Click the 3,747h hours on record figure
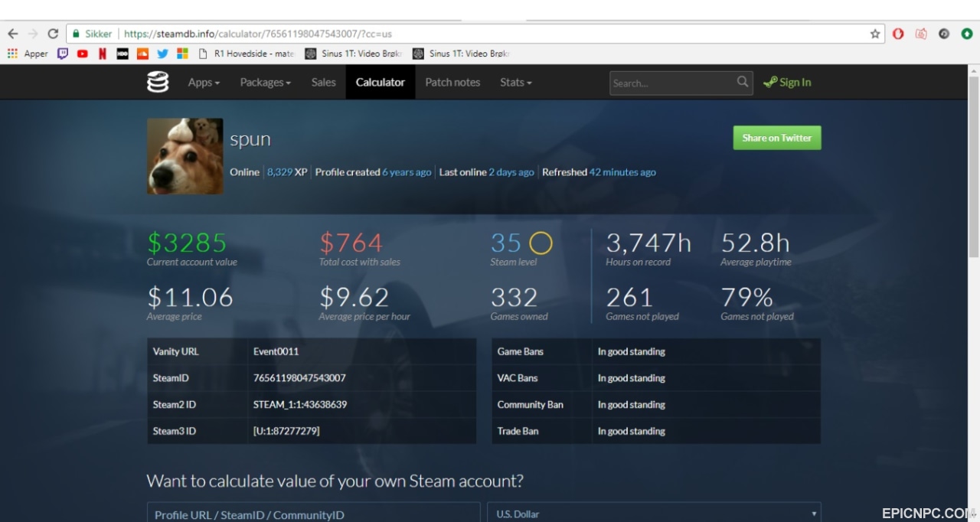Image resolution: width=980 pixels, height=522 pixels. coord(648,243)
